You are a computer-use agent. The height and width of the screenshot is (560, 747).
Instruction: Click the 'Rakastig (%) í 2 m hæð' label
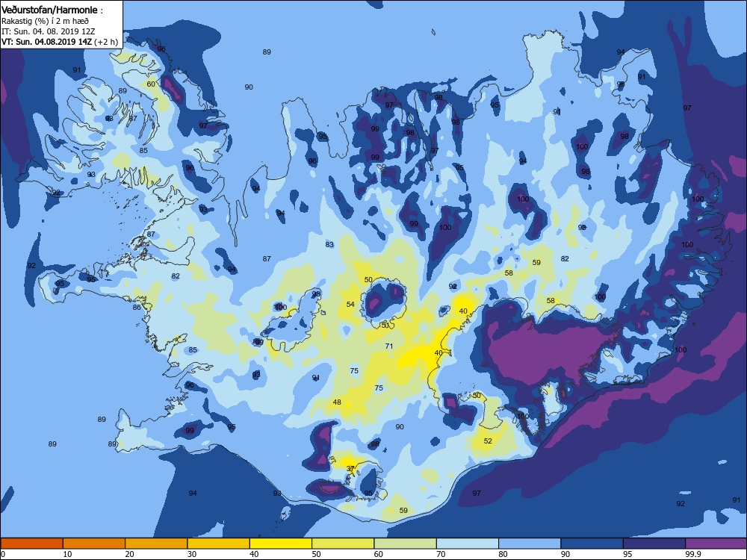pos(45,21)
